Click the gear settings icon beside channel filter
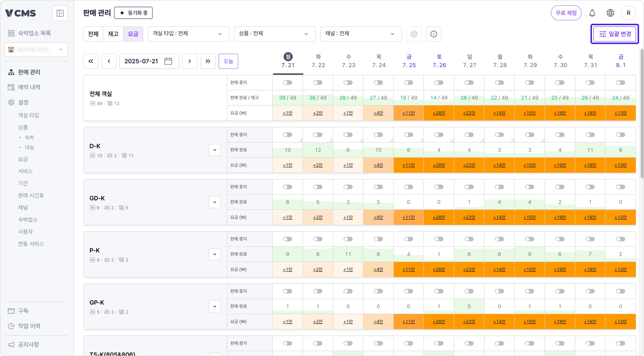644x356 pixels. [x=414, y=34]
